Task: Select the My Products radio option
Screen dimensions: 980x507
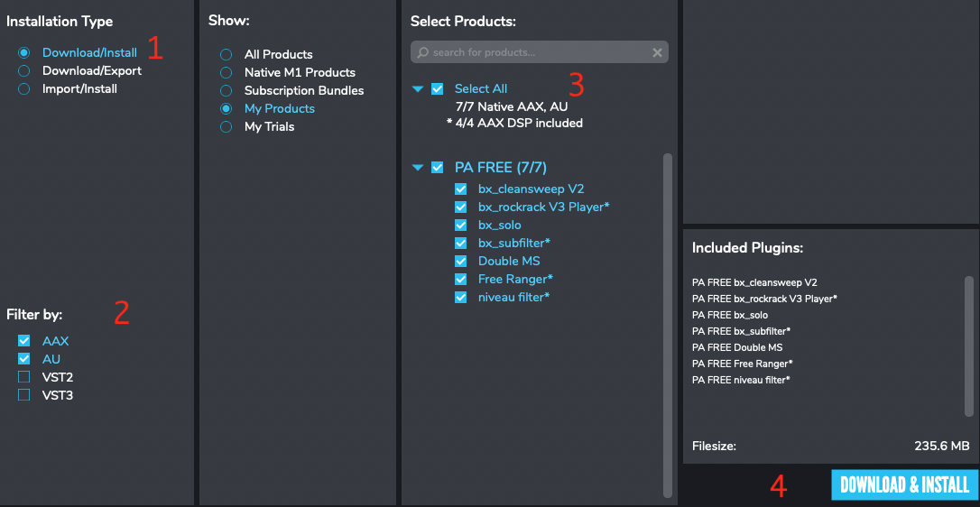Action: [x=227, y=109]
